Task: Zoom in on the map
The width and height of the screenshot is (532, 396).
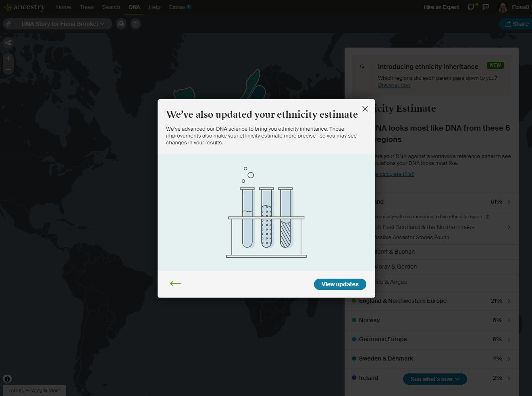Action: [8, 58]
